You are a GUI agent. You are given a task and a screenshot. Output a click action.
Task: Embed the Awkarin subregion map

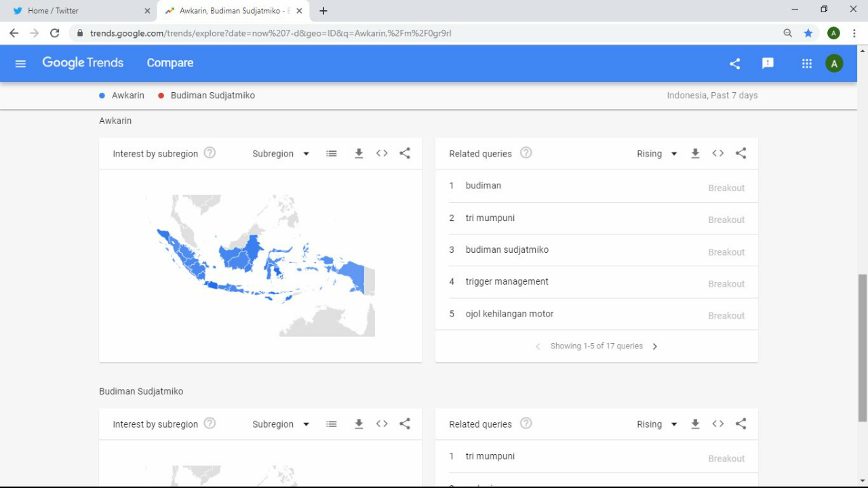click(382, 153)
